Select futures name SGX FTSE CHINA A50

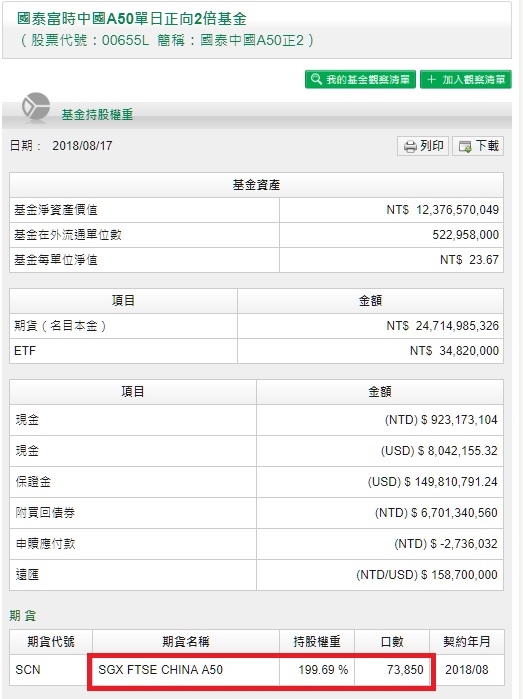[x=161, y=670]
